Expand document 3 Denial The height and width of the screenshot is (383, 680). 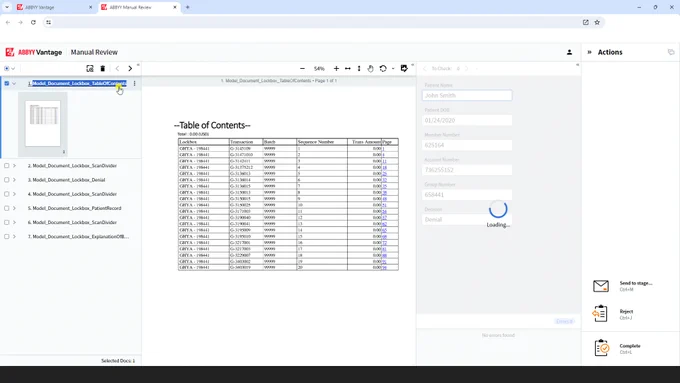click(x=14, y=180)
